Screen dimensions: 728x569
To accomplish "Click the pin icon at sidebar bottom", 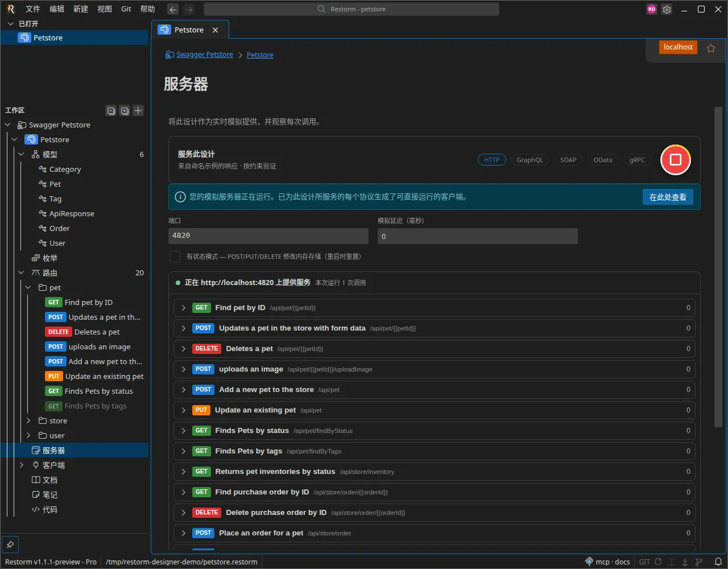I will 10,545.
